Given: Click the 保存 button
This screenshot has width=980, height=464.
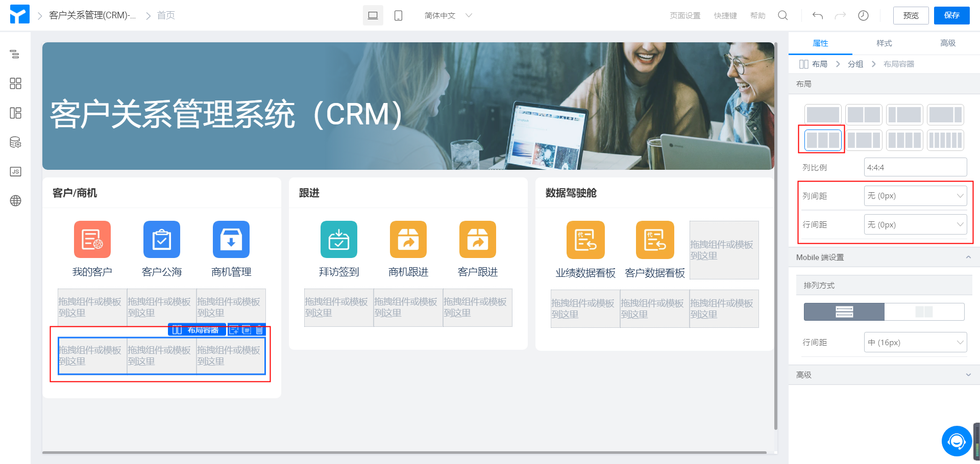Looking at the screenshot, I should point(952,15).
